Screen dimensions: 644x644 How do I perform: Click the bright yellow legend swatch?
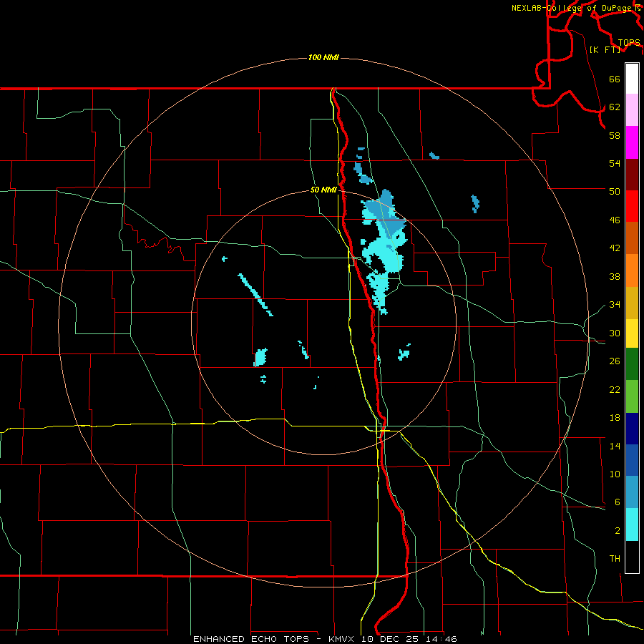(632, 333)
